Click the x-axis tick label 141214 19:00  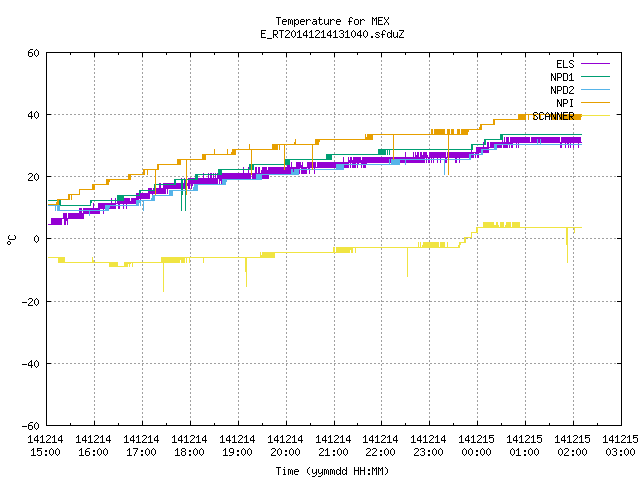pyautogui.click(x=237, y=446)
